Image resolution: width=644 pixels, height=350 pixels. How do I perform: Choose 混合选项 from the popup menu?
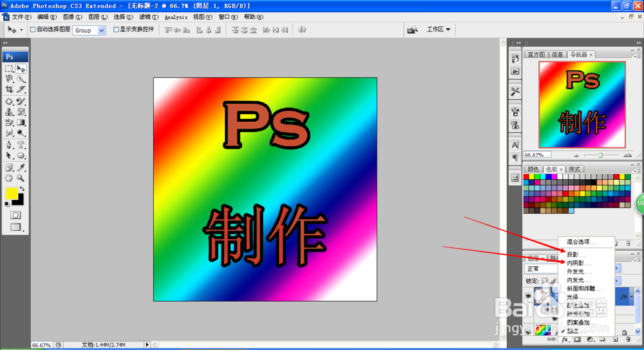[x=582, y=242]
